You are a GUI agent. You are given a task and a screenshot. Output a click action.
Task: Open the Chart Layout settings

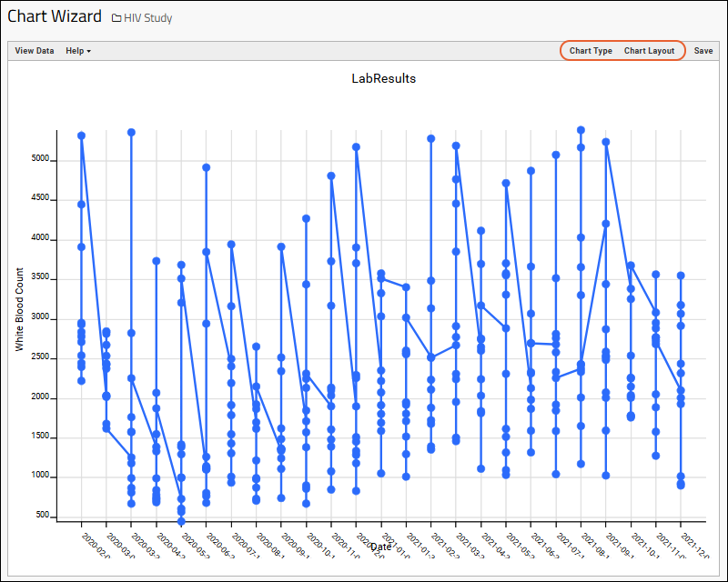(x=649, y=51)
